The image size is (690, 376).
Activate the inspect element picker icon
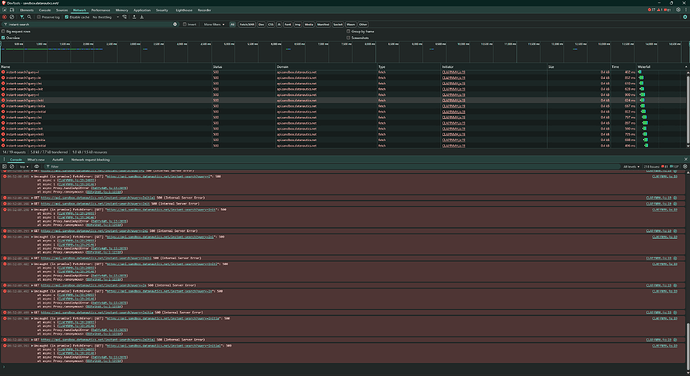(x=4, y=10)
